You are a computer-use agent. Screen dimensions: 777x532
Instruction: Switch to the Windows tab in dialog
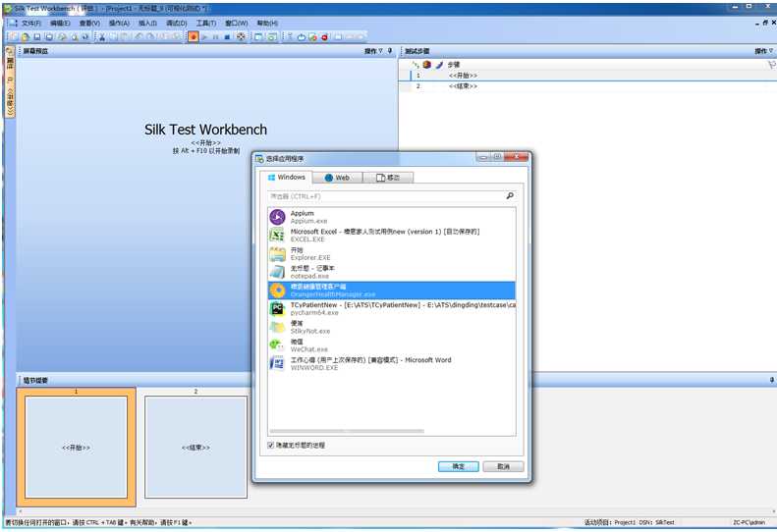click(x=287, y=178)
